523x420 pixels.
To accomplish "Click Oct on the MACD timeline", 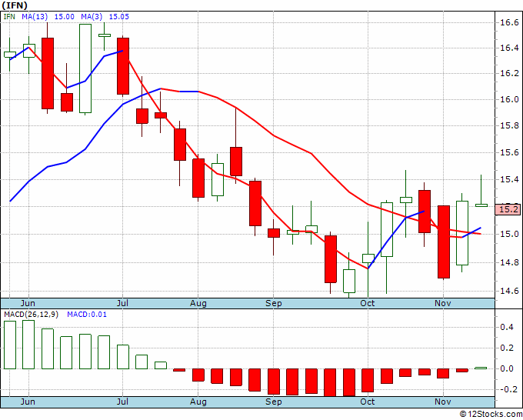I will 368,402.
